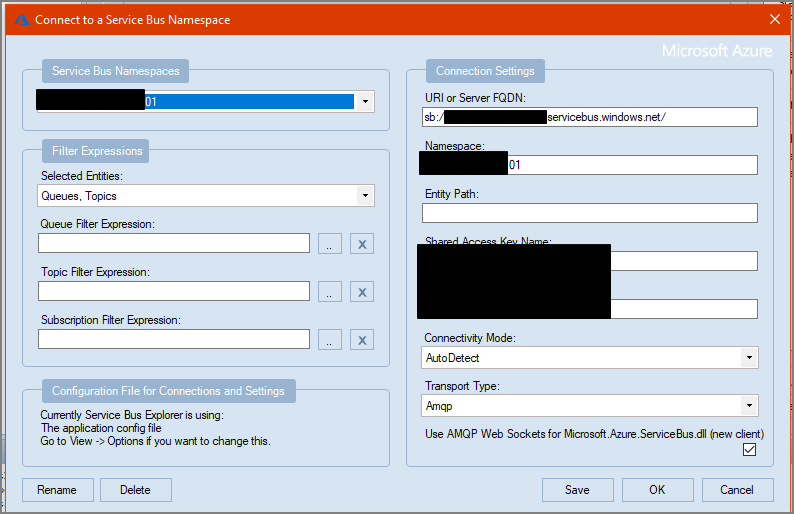Save the connection settings
The image size is (794, 514).
coord(578,490)
